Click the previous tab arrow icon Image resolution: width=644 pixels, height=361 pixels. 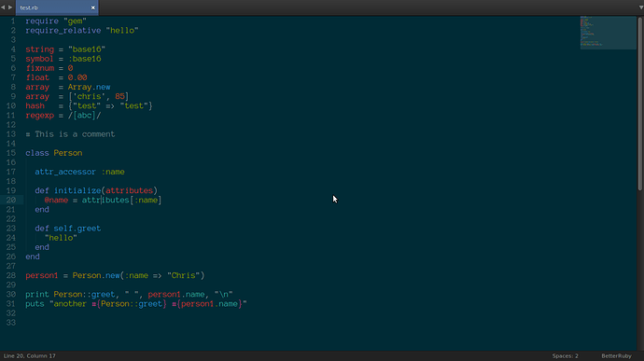click(3, 7)
